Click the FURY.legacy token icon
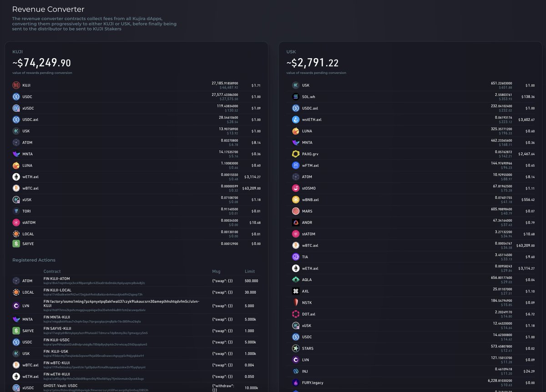Viewport: 546px width, 392px height. (x=295, y=382)
